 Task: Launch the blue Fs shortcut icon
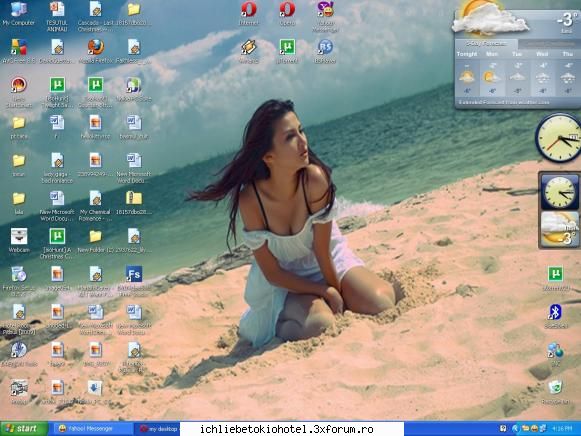coord(134,275)
